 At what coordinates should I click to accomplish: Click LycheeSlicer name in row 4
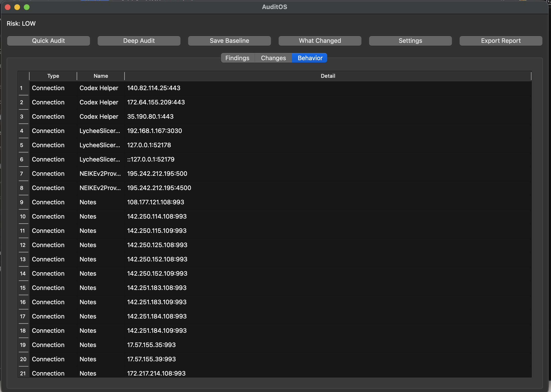101,131
